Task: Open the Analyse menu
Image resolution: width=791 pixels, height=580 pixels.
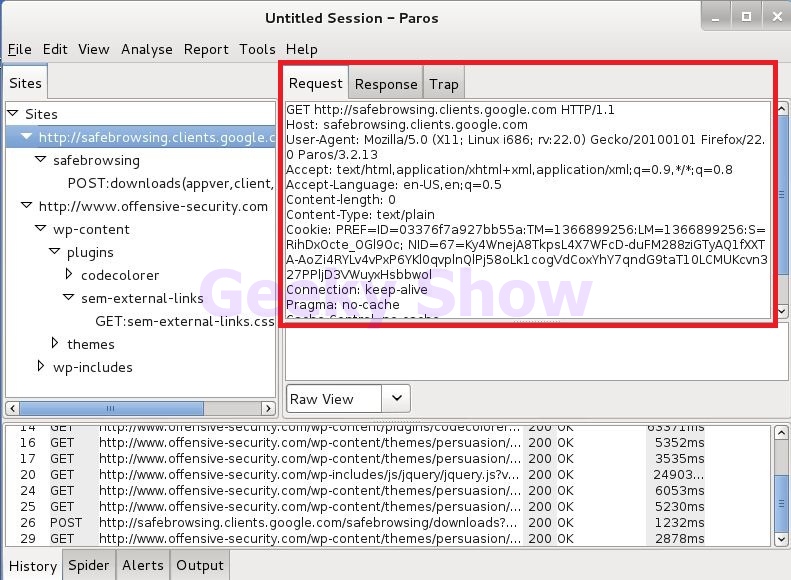Action: (x=147, y=49)
